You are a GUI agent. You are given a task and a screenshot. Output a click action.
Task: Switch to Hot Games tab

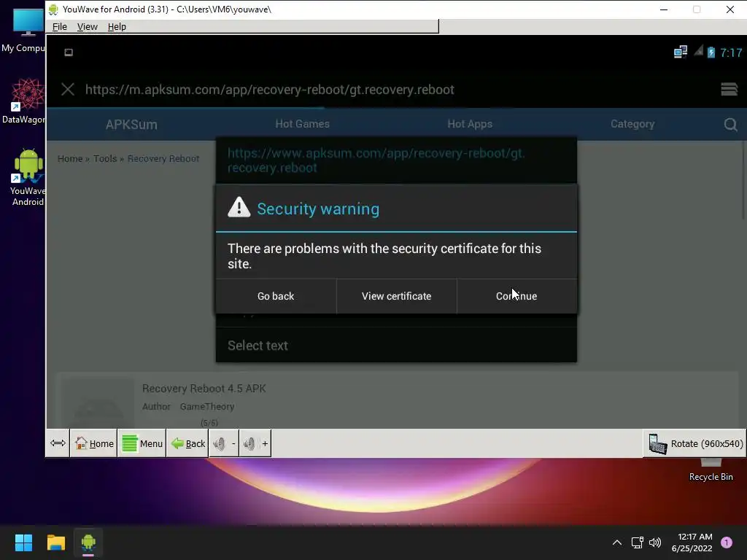[x=303, y=124]
